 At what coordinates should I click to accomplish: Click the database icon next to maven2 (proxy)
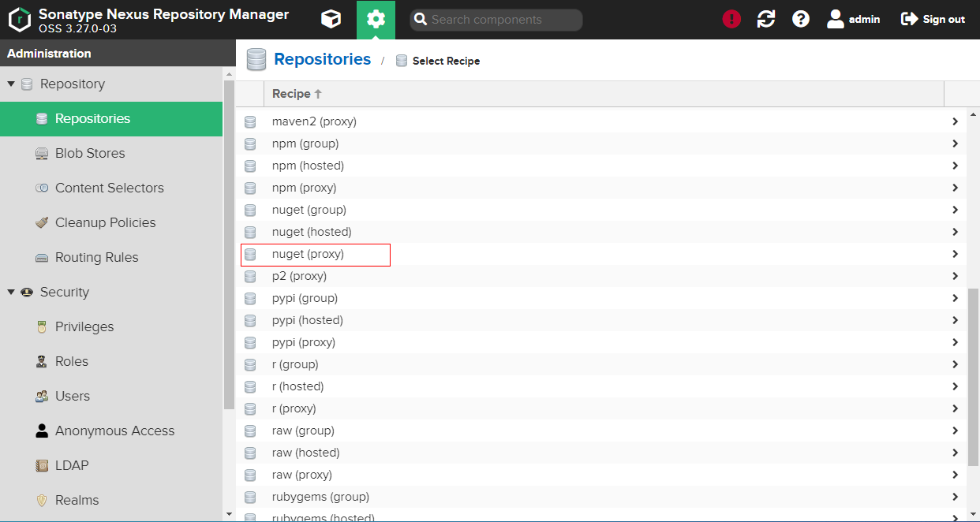[x=250, y=122]
